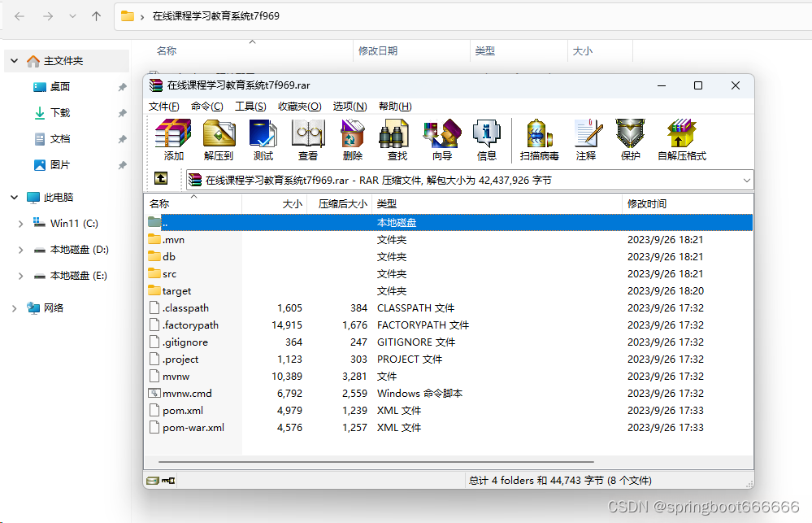812x523 pixels.
Task: Open the Tools (工具) menu
Action: 250,107
